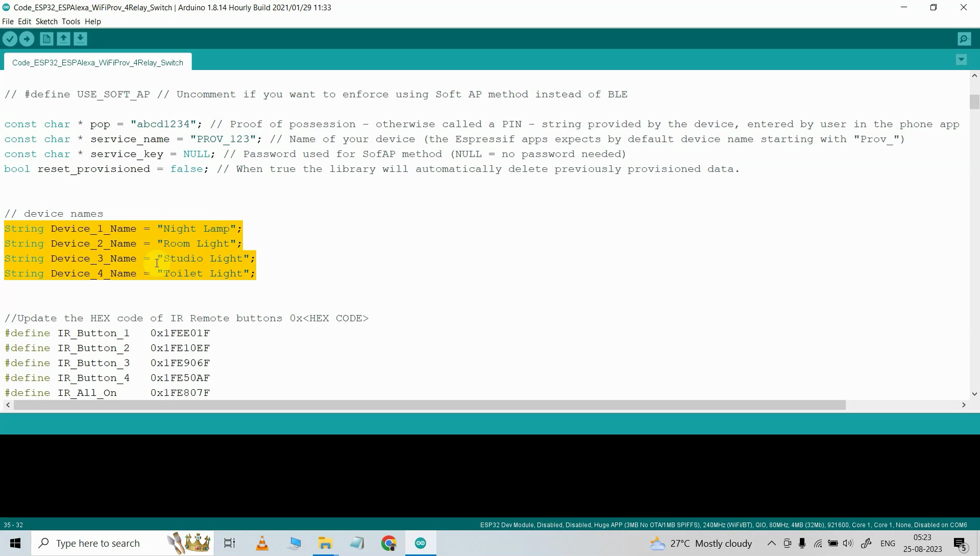Click the Type here to search box
This screenshot has height=556, width=980.
point(98,543)
